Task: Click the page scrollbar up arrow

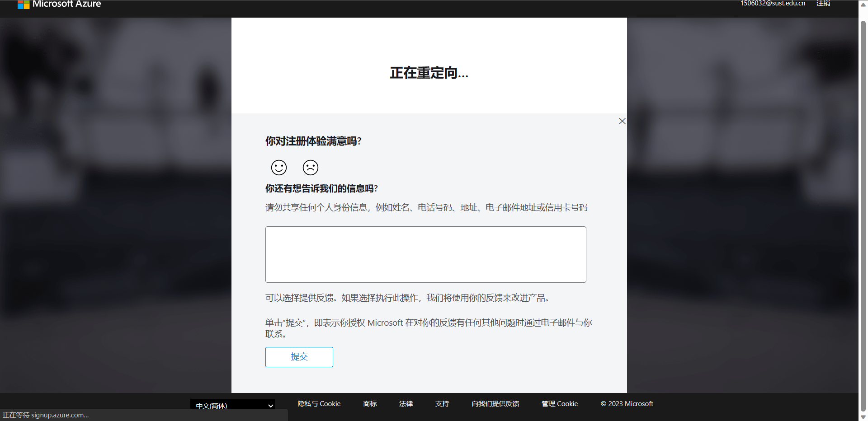Action: point(863,4)
